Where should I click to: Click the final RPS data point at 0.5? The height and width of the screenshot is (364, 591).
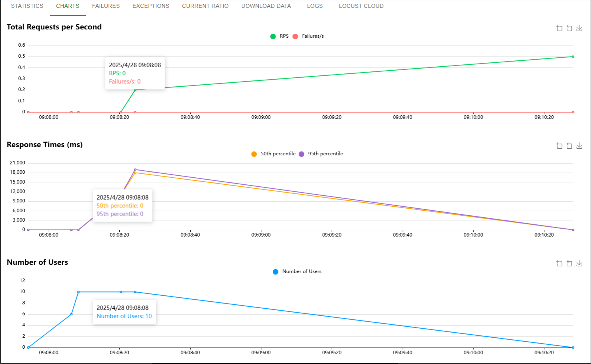tap(573, 56)
